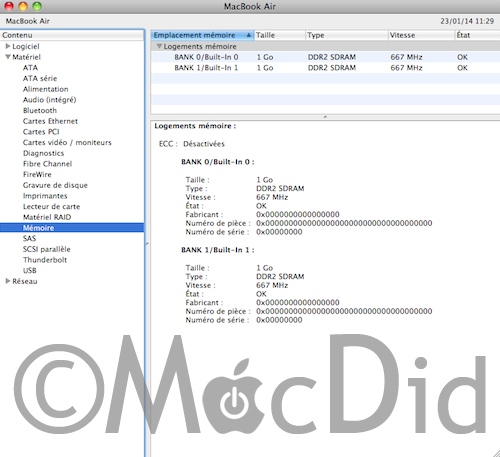Select ATA série in the sidebar
The width and height of the screenshot is (500, 457).
coord(40,78)
